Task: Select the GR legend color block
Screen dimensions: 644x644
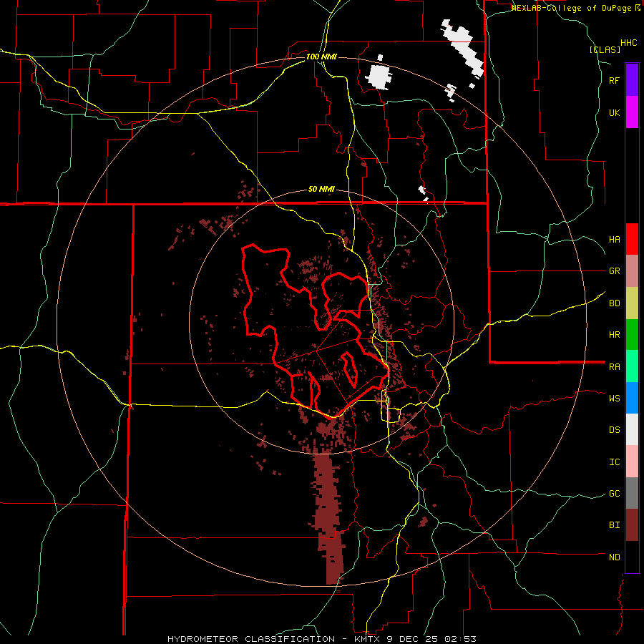Action: [632, 270]
